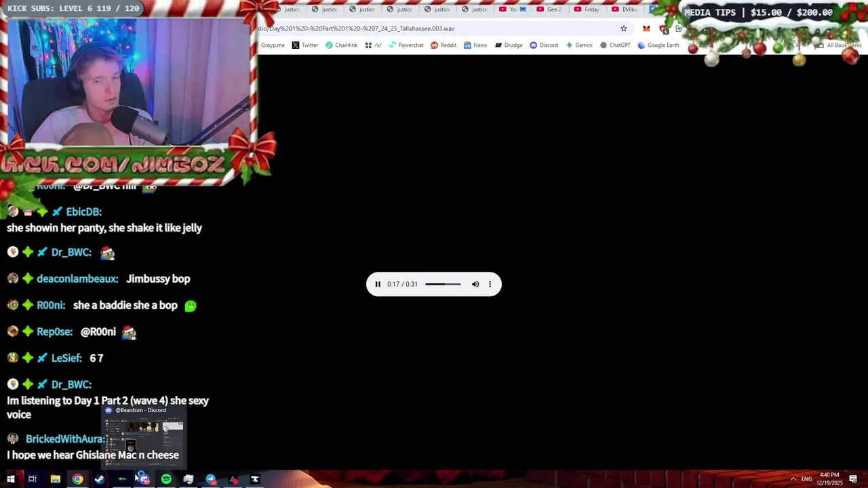
Task: Open the Windows Start menu
Action: pos(10,479)
